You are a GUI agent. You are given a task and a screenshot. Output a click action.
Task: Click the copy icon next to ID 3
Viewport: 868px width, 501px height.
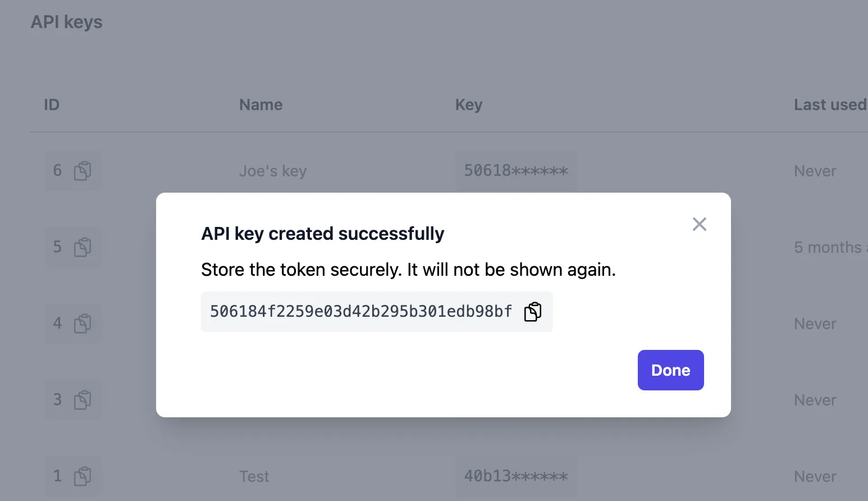click(83, 400)
